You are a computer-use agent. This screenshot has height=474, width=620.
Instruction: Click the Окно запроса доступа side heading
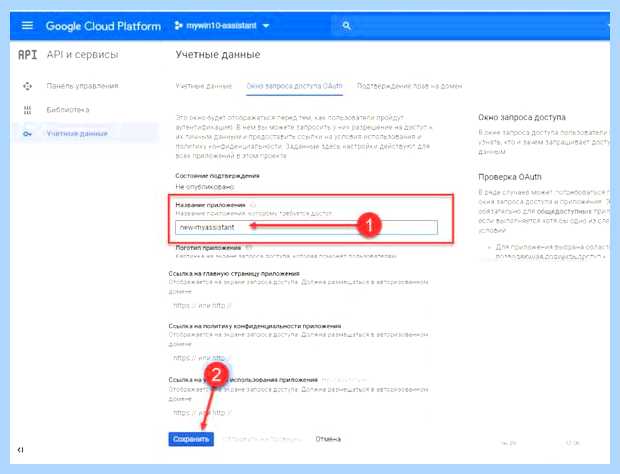pyautogui.click(x=522, y=117)
